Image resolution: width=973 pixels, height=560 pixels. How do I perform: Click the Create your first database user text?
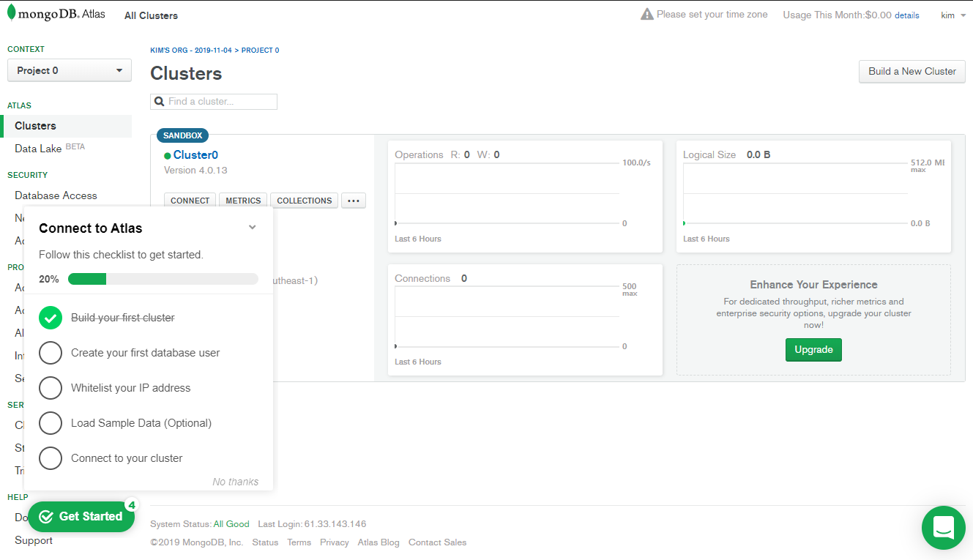click(x=146, y=353)
